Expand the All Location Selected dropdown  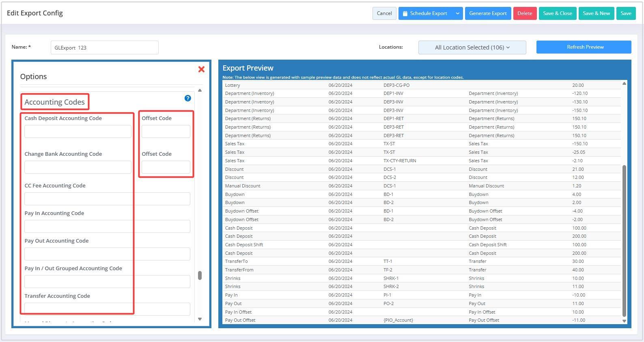472,47
